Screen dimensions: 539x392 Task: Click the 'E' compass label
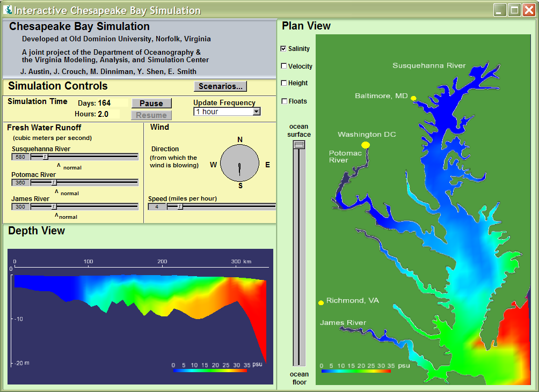[x=267, y=165]
